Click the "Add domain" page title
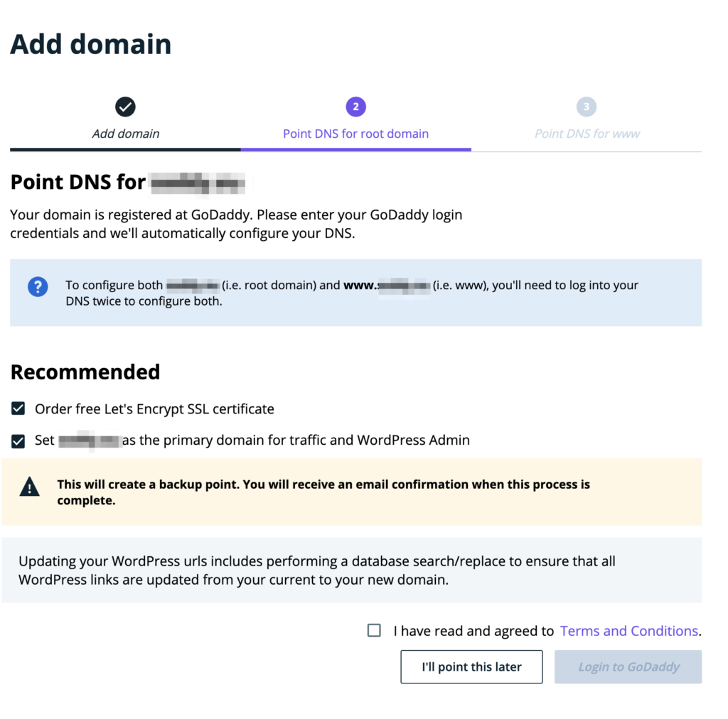The height and width of the screenshot is (719, 728). [91, 44]
